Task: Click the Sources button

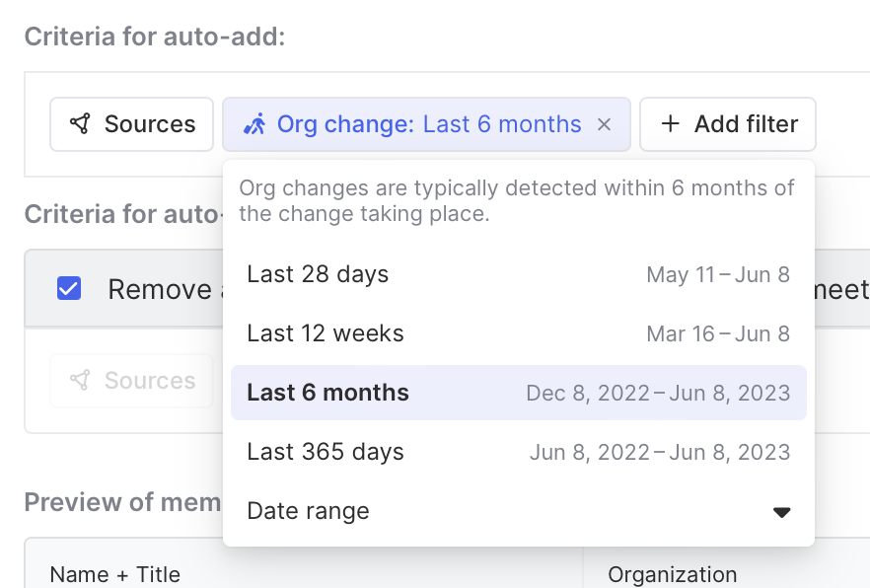Action: click(132, 124)
